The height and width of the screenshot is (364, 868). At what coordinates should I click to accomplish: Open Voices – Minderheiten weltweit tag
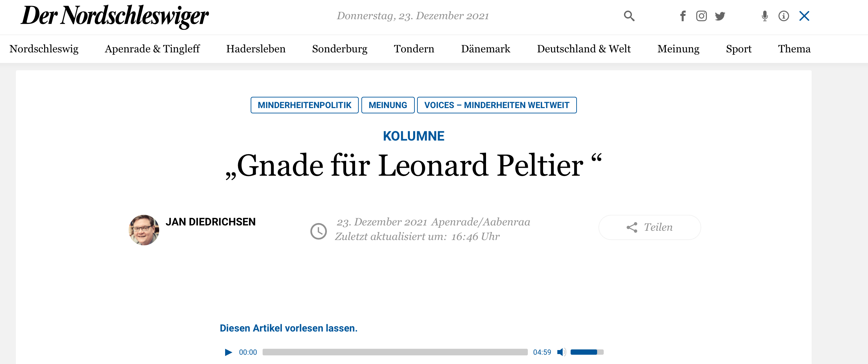click(497, 105)
